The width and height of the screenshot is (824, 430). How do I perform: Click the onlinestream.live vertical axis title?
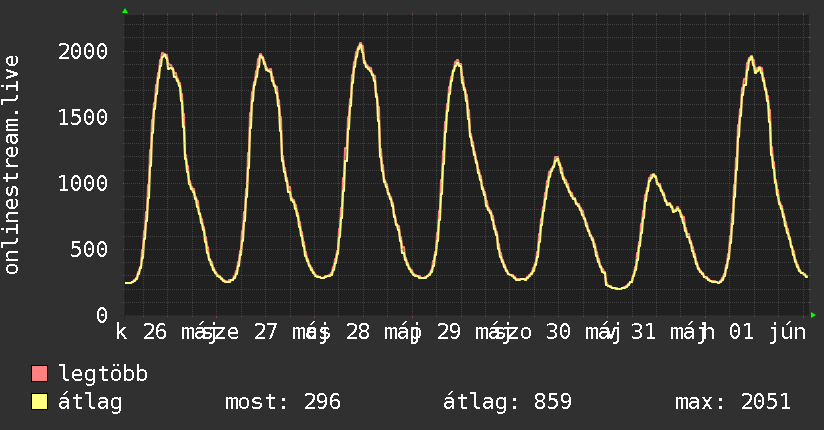pyautogui.click(x=12, y=165)
